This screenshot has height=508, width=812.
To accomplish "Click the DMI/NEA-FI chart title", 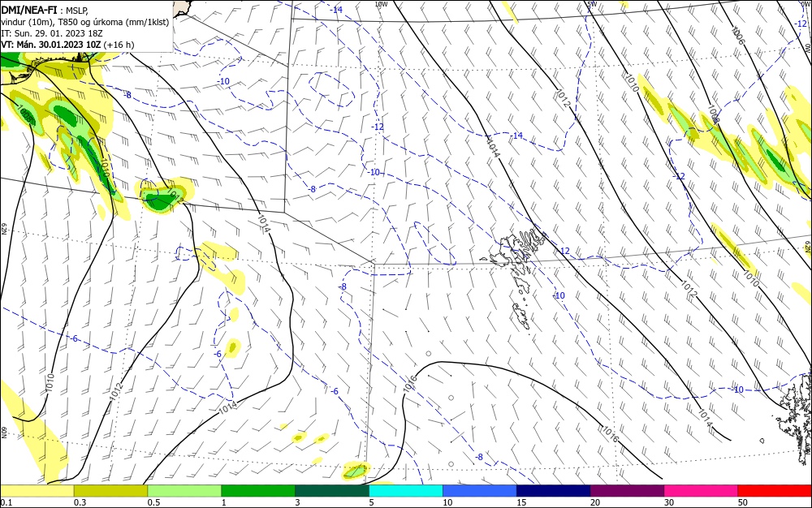I will (x=29, y=11).
